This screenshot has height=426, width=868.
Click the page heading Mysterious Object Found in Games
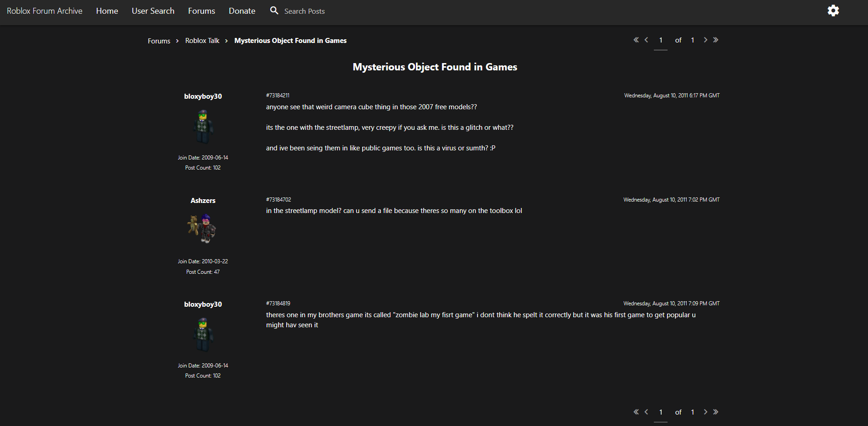point(435,67)
